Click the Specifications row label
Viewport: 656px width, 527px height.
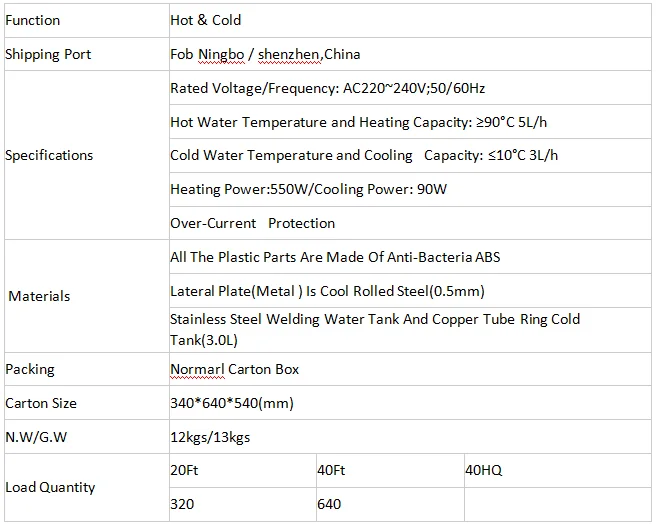[x=49, y=155]
